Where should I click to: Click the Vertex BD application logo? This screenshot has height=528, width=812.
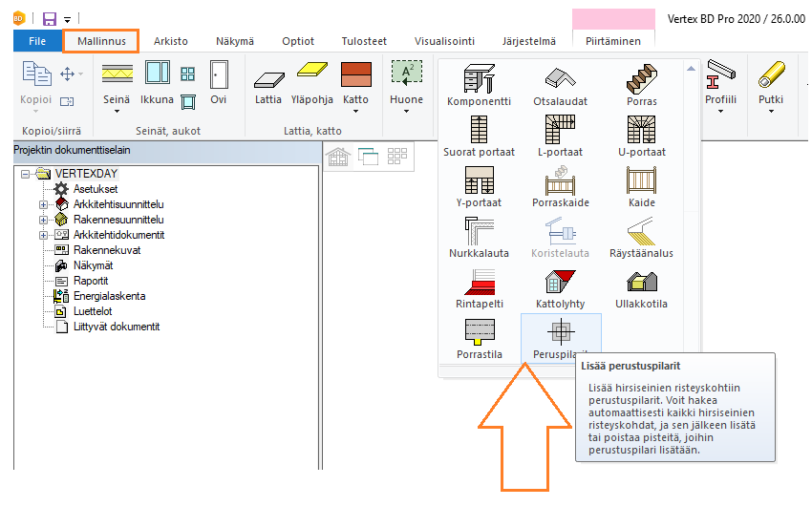click(19, 19)
